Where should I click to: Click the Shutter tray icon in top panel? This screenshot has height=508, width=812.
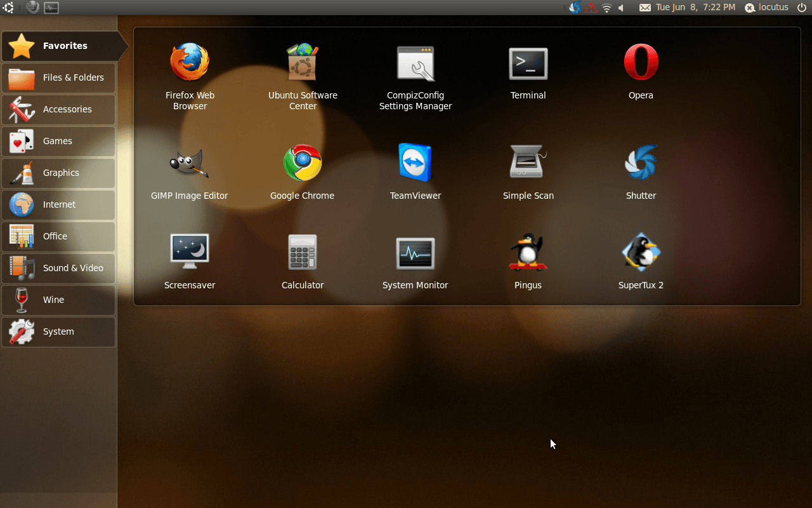tap(575, 8)
